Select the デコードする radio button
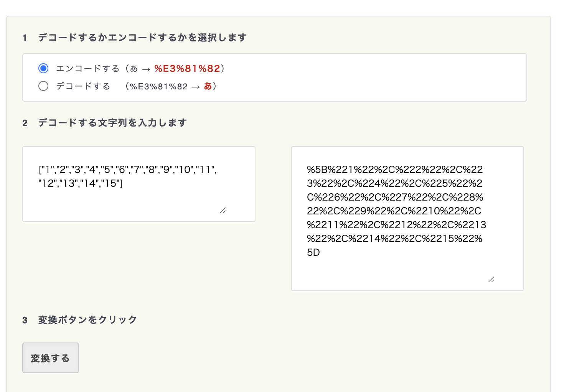The width and height of the screenshot is (564, 392). (x=43, y=86)
